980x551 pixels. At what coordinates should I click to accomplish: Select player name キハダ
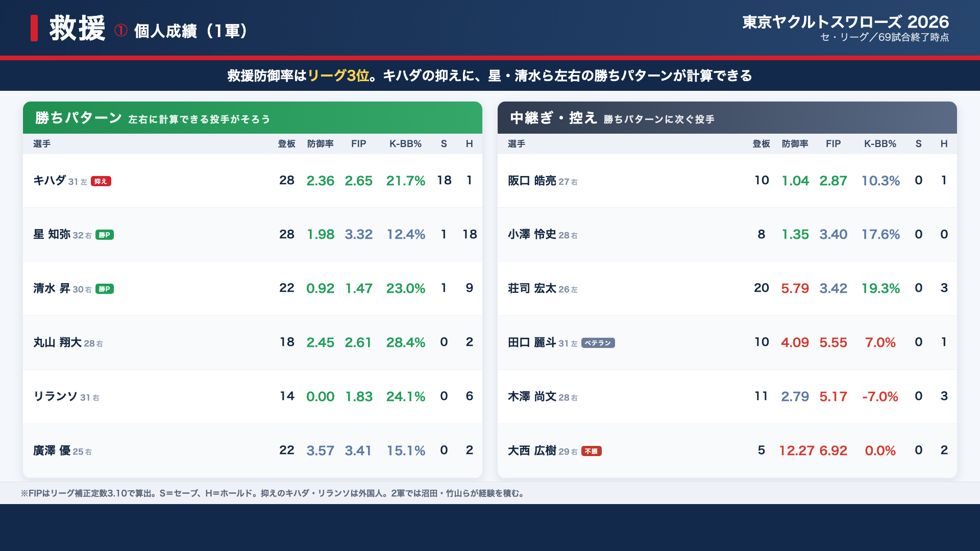click(50, 181)
